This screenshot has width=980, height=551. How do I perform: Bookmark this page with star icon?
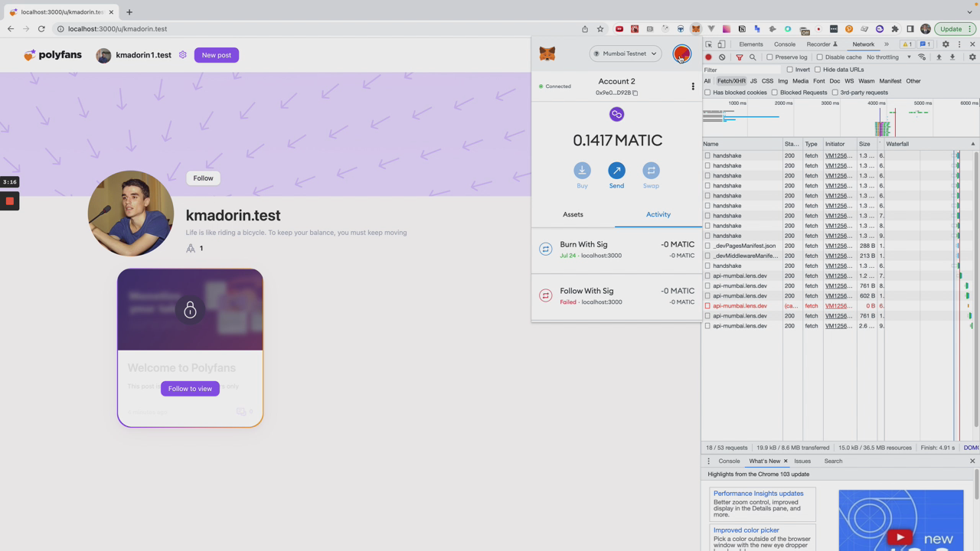600,29
